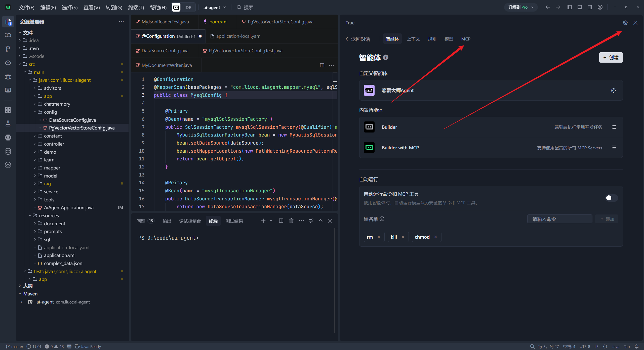
Task: Select the Builder with MCP agent row
Action: (491, 148)
